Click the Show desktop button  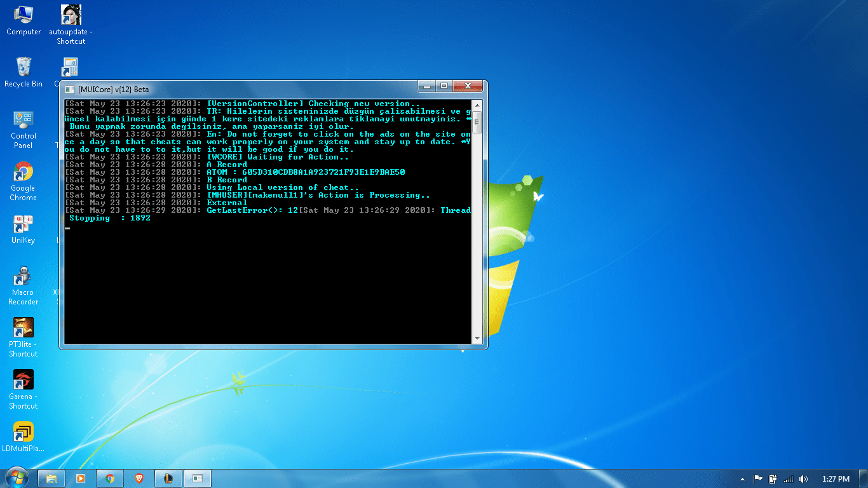864,478
